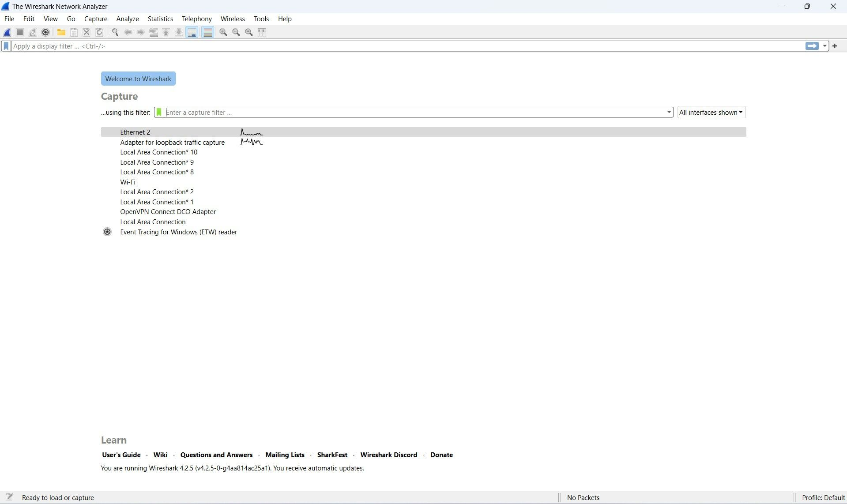Open capture options gear icon
This screenshot has height=504, width=847.
coord(45,32)
